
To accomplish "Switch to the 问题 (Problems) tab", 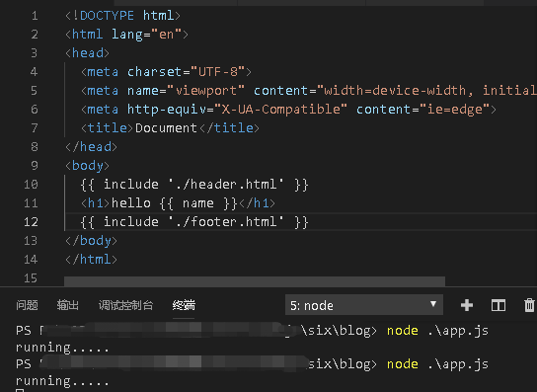I will (27, 305).
